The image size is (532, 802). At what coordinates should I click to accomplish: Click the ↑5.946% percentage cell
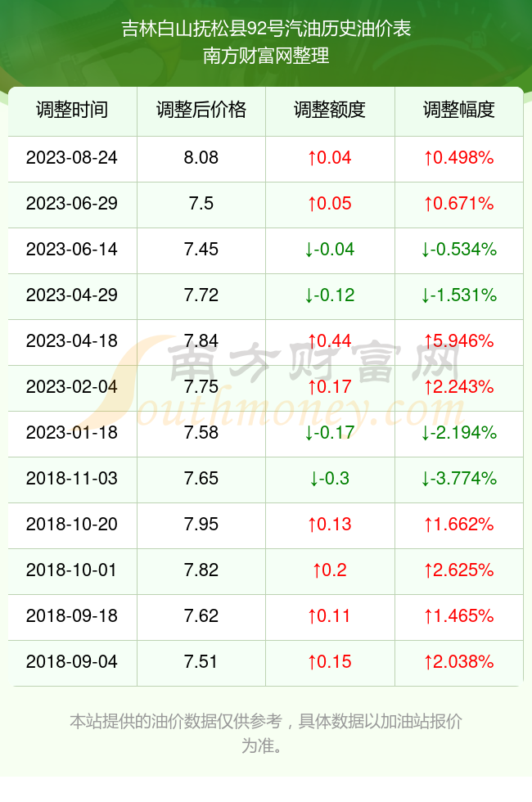(459, 340)
